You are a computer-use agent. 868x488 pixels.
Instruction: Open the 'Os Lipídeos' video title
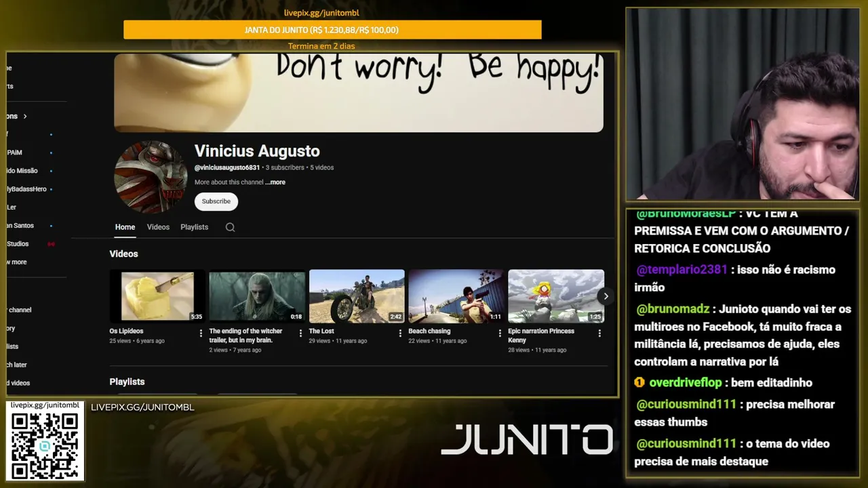(126, 331)
